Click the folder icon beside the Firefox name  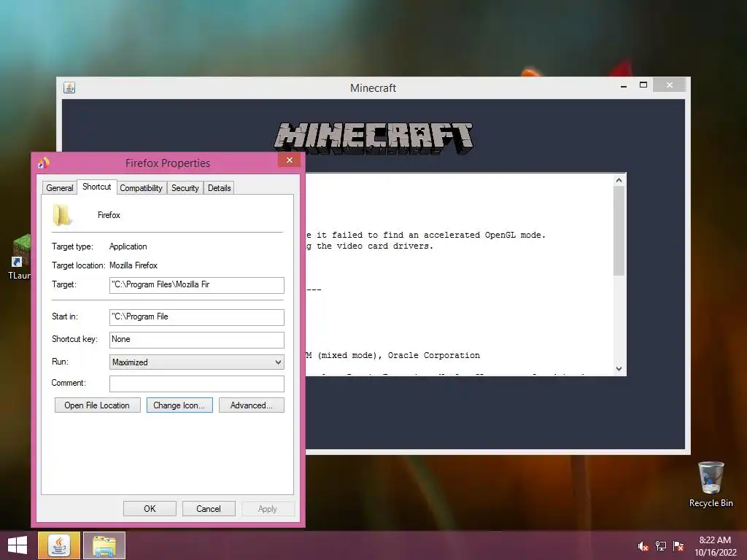tap(62, 215)
